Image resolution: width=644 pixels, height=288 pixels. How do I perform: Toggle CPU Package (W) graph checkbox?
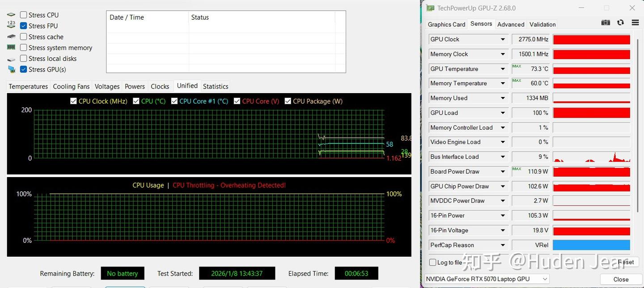coord(288,101)
